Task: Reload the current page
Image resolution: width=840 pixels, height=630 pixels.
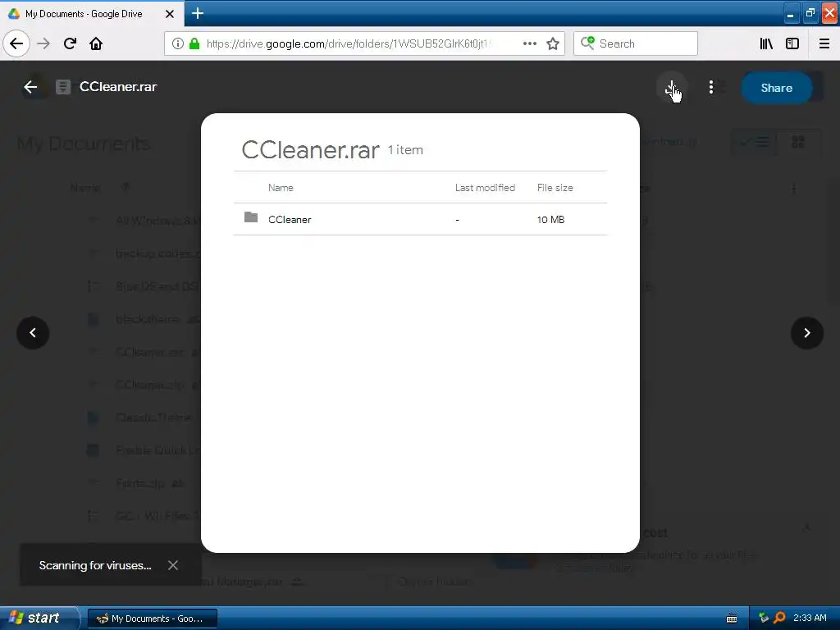Action: pos(70,43)
